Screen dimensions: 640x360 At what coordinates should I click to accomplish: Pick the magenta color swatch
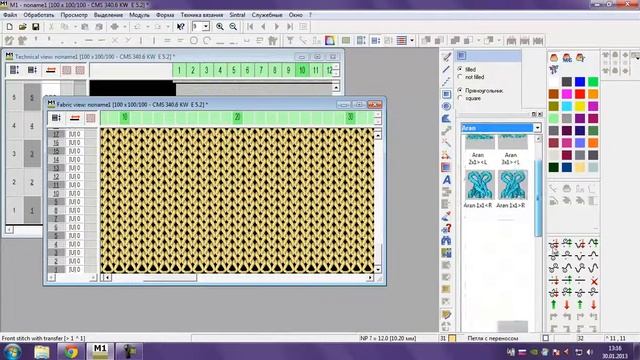tap(567, 94)
